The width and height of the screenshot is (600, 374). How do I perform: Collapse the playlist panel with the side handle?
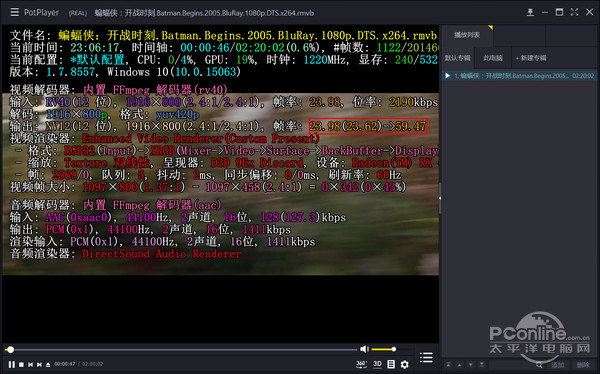[x=440, y=198]
